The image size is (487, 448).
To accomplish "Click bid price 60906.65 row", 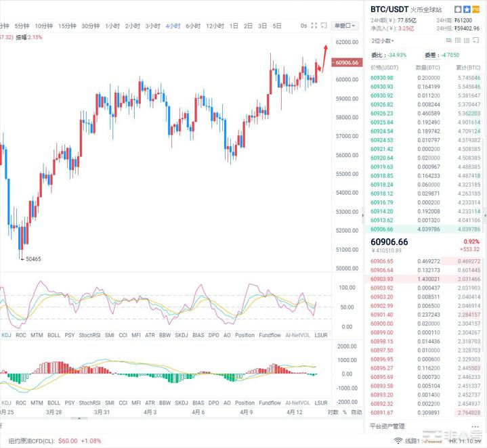I will point(425,261).
